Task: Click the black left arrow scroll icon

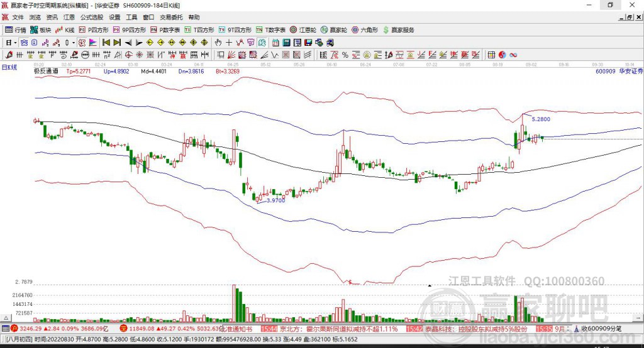Action: point(128,43)
